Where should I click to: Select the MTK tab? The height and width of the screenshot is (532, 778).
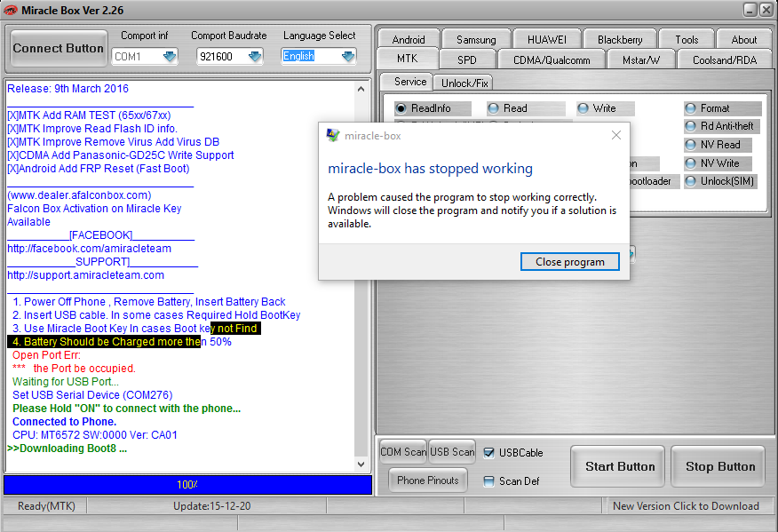click(408, 59)
